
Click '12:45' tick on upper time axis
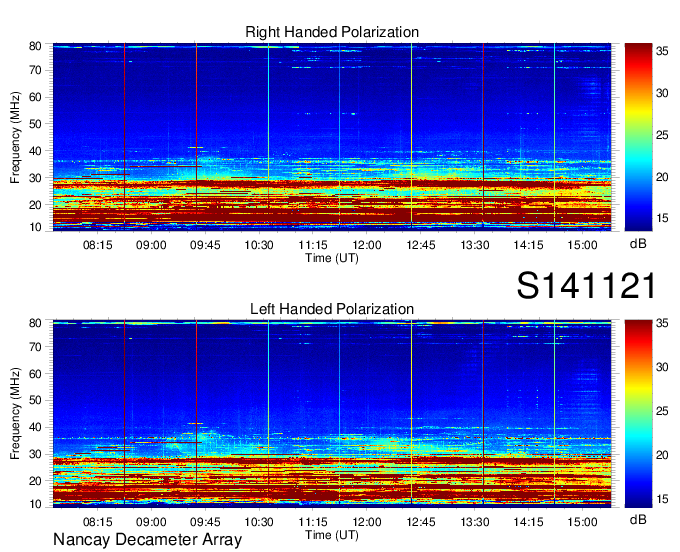(x=421, y=245)
